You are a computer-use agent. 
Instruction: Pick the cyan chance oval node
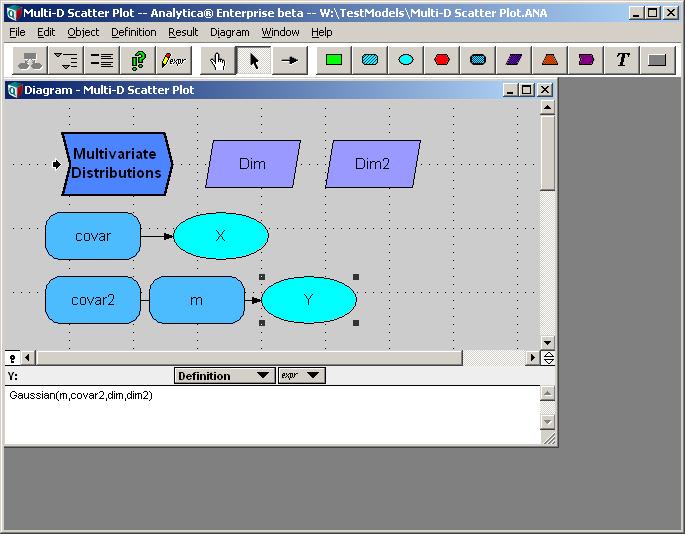[x=406, y=60]
